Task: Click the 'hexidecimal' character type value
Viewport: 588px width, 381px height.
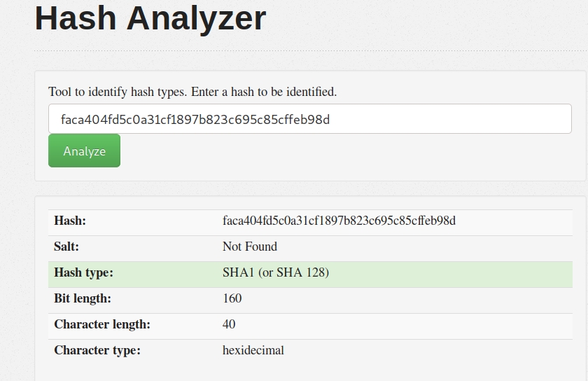Action: 253,350
